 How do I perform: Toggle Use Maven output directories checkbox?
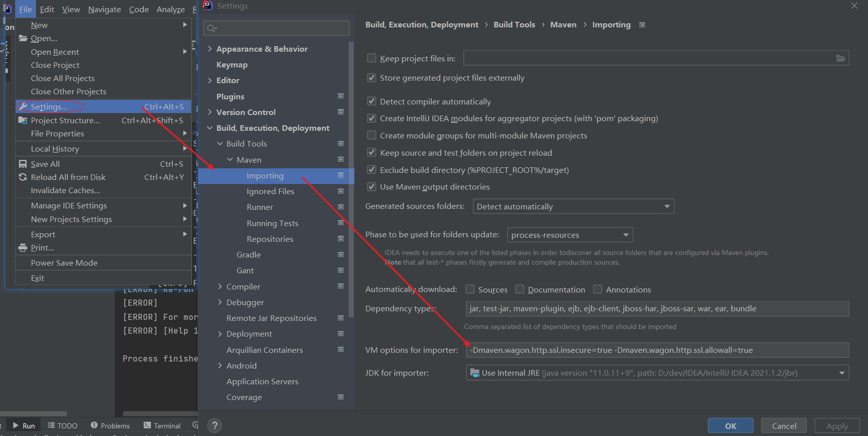click(x=371, y=187)
